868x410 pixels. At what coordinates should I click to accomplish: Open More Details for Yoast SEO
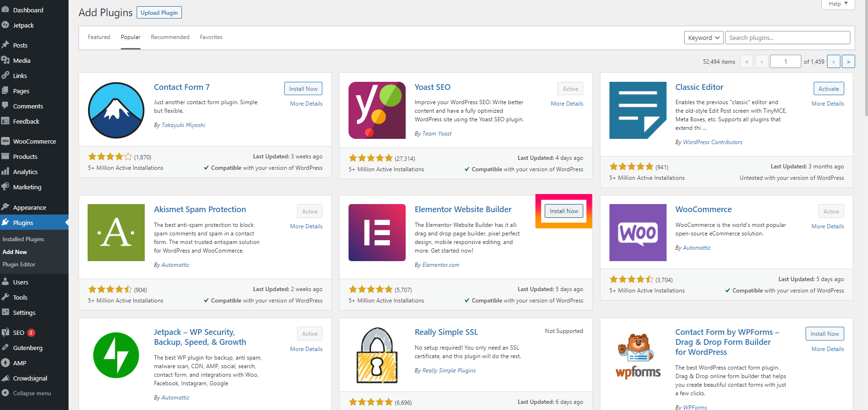pos(567,104)
